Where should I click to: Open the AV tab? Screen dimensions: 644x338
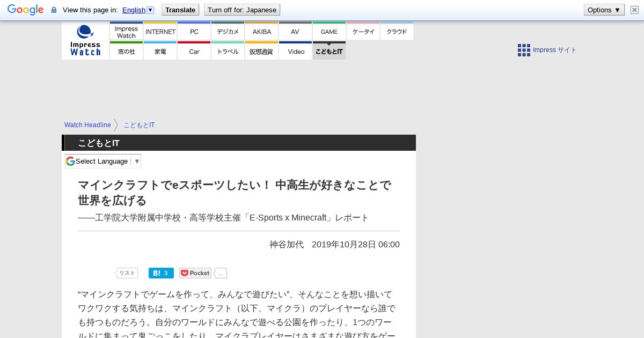[295, 31]
